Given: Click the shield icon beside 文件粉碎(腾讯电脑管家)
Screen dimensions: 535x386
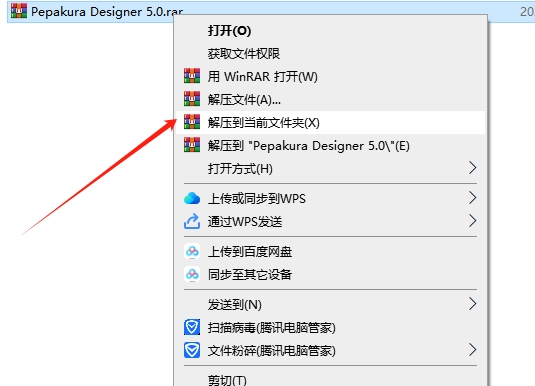Looking at the screenshot, I should (x=192, y=350).
